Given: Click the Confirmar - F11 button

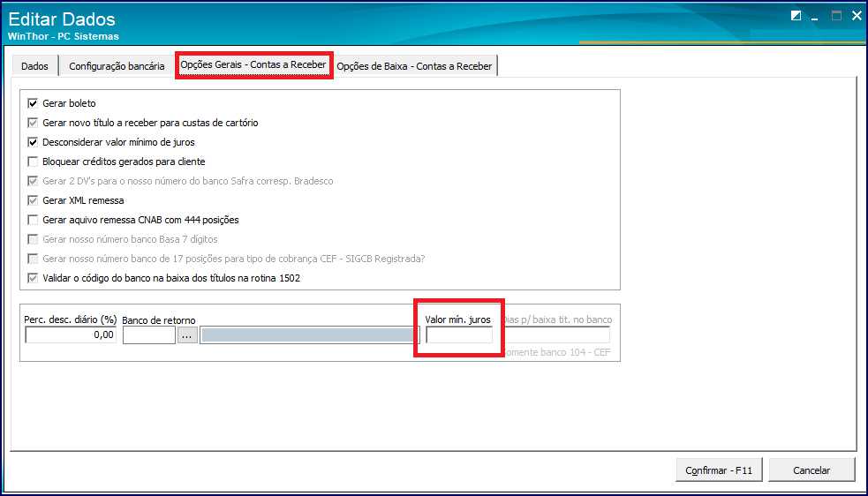Looking at the screenshot, I should coord(719,470).
